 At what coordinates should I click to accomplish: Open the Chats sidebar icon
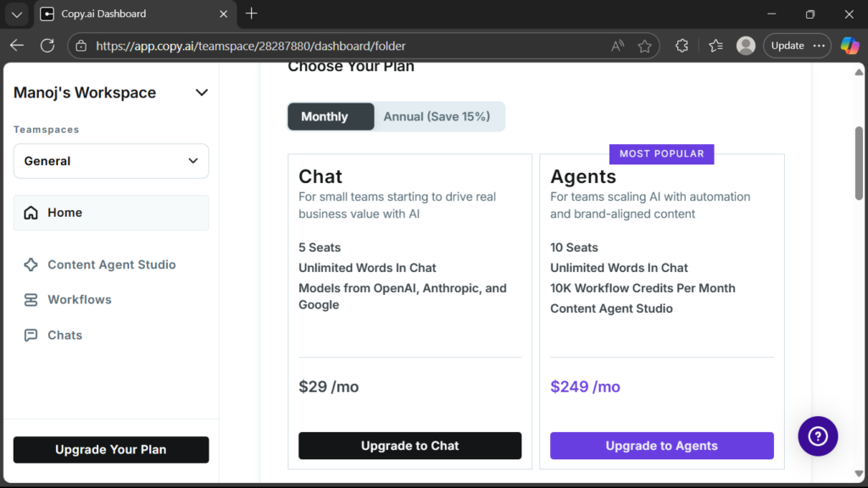[31, 335]
